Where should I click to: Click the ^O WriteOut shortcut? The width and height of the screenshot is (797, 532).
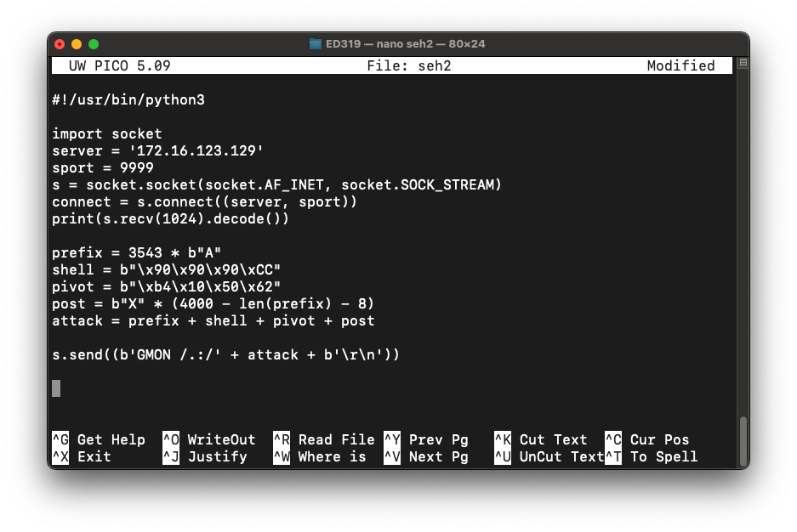pyautogui.click(x=209, y=439)
